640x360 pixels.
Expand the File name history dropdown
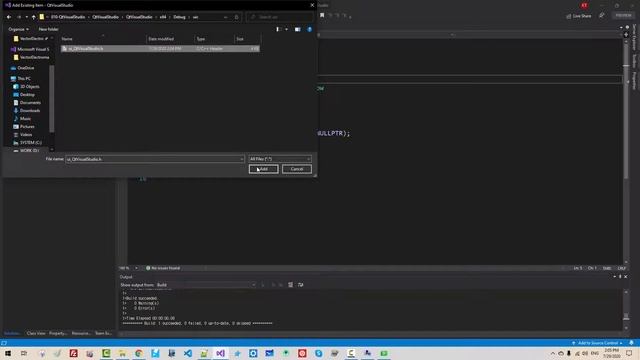[x=241, y=159]
